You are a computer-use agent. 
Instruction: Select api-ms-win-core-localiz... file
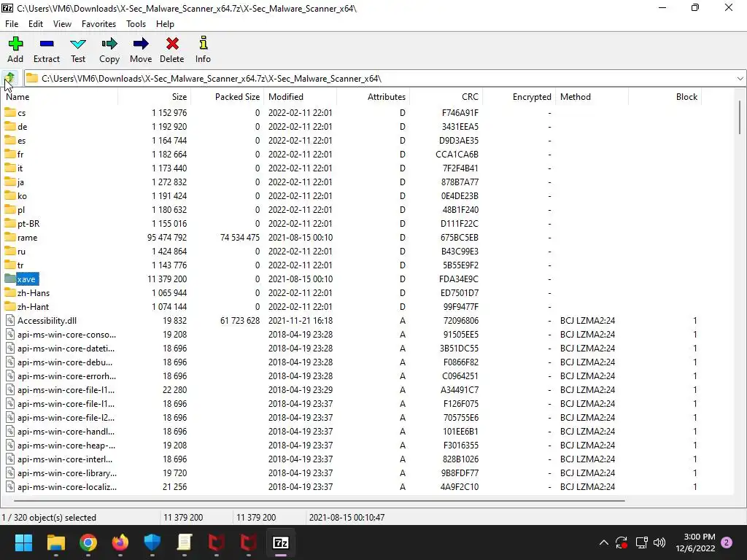[66, 486]
